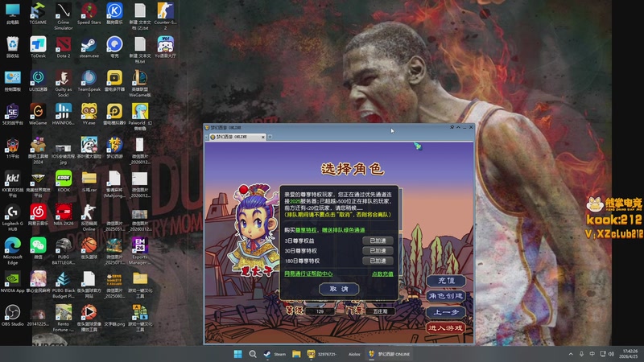This screenshot has width=644, height=362.
Task: Open the KOOK desktop shortcut
Action: pos(64,181)
